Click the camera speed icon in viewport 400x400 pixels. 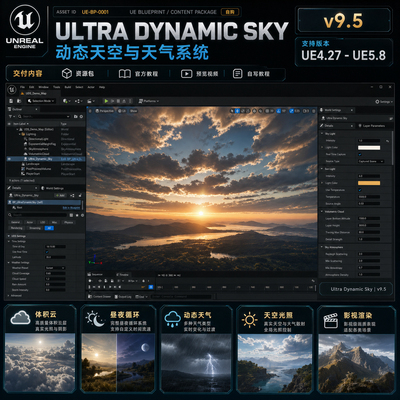306,111
